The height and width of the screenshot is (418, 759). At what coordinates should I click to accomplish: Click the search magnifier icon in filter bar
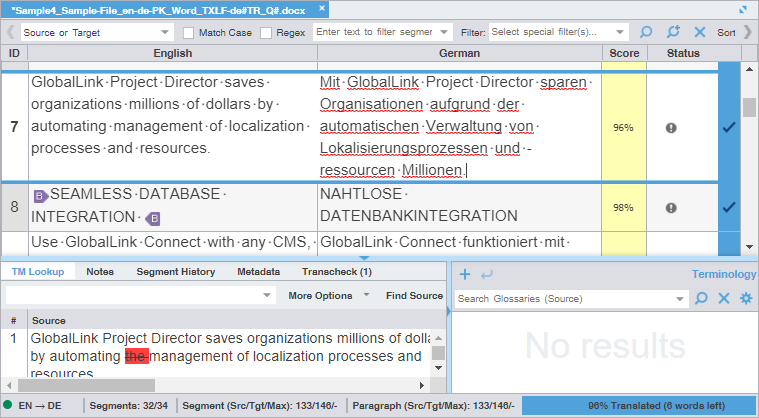[646, 32]
